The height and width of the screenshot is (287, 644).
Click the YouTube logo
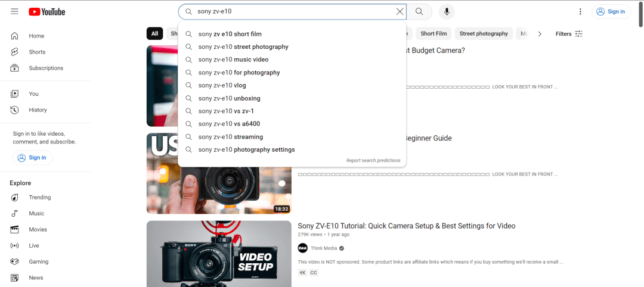coord(47,12)
